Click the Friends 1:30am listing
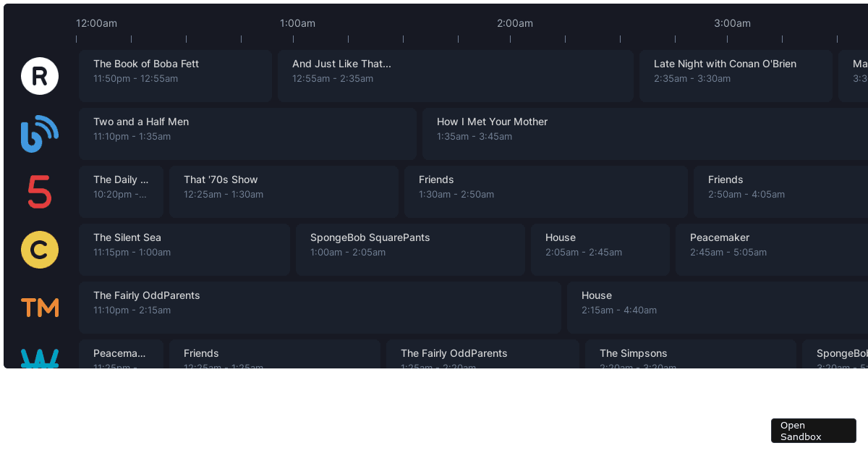 (545, 192)
